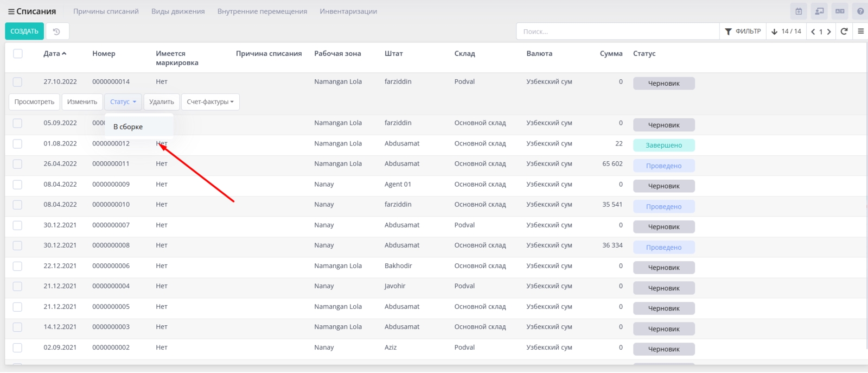Open the help question mark icon

(x=860, y=11)
